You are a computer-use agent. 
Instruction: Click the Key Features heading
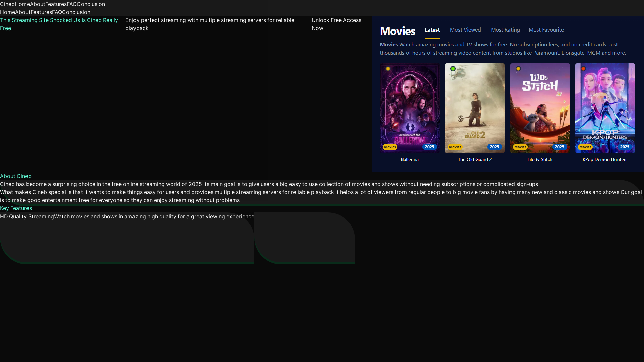(x=16, y=208)
